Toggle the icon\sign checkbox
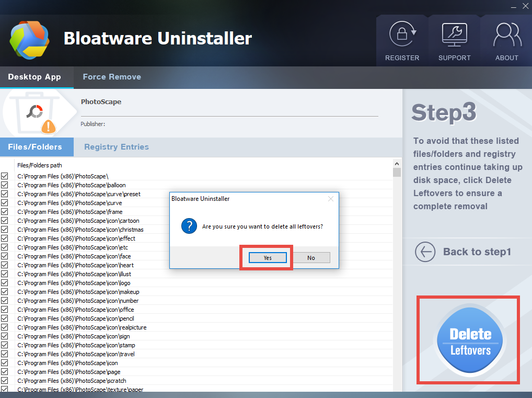Screen dimensions: 532x398 pos(4,336)
